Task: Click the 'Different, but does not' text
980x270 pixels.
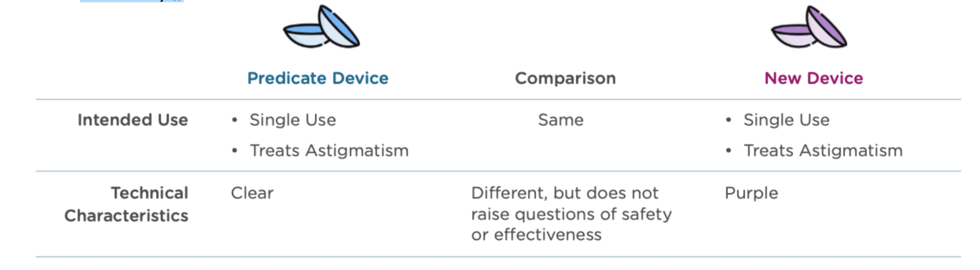Action: click(x=565, y=193)
